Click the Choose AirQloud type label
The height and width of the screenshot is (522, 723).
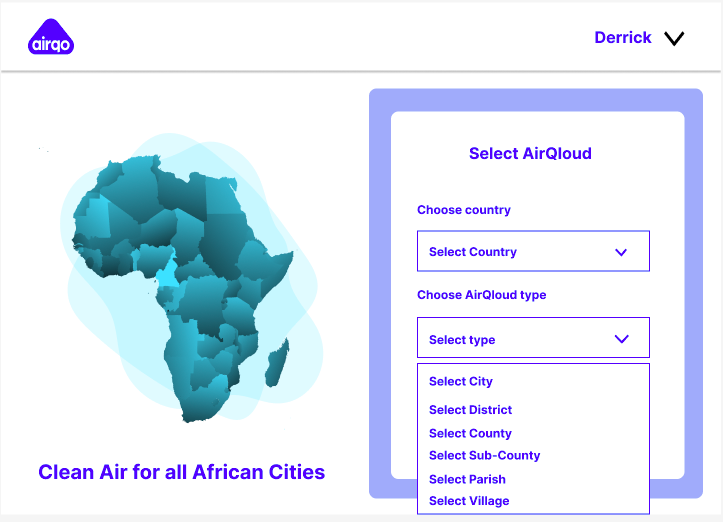pyautogui.click(x=481, y=295)
